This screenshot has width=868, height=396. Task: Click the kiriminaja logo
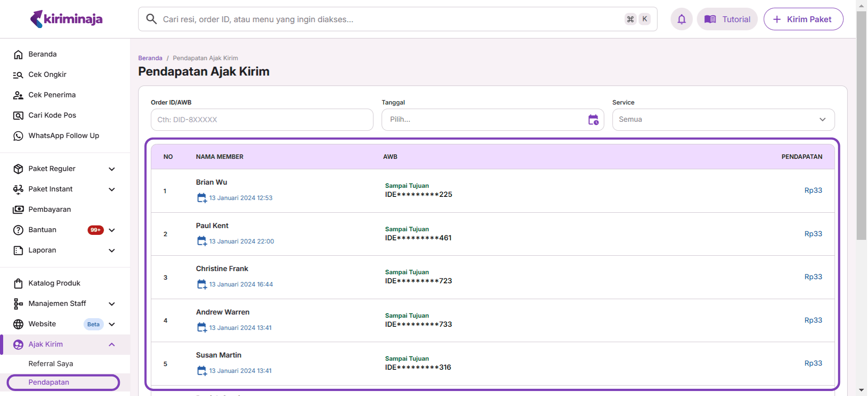[x=66, y=19]
